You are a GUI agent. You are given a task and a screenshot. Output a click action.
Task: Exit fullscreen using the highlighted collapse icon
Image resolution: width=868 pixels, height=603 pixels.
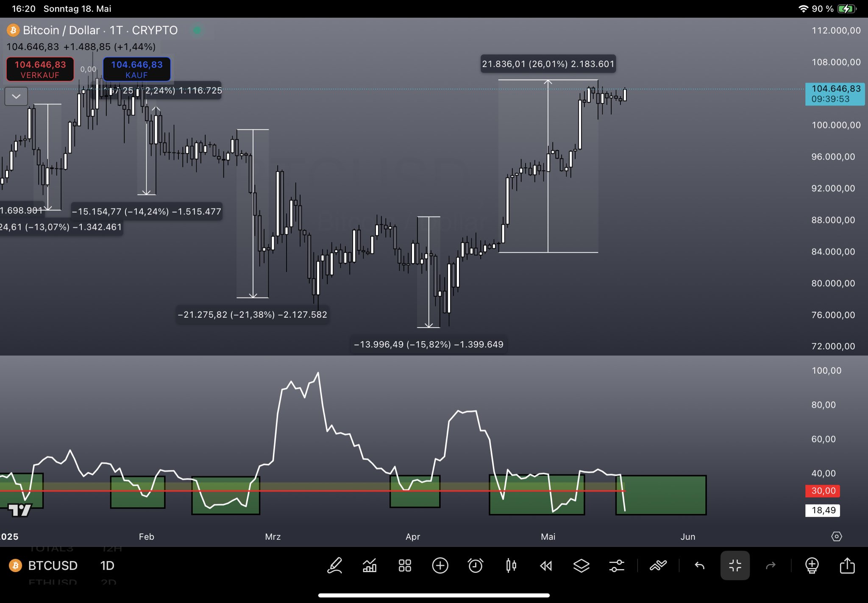(735, 565)
